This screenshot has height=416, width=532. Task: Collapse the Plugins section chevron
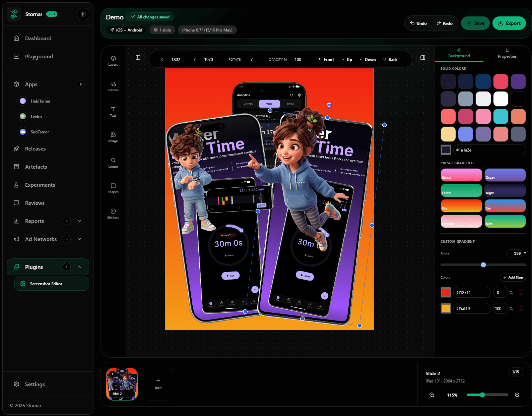79,267
